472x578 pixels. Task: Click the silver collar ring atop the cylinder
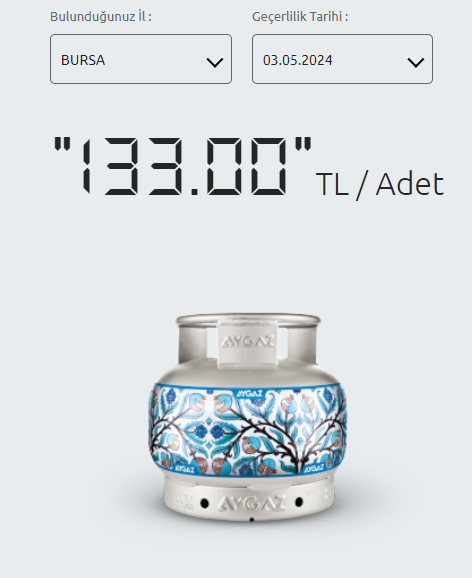(x=248, y=321)
